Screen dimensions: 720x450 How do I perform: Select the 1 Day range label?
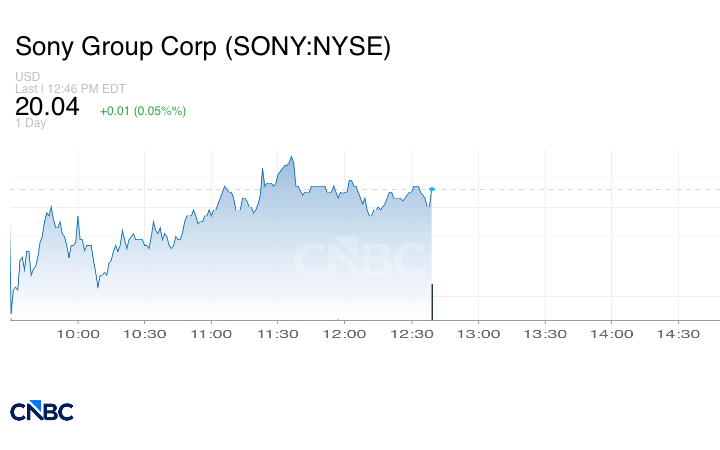(31, 123)
